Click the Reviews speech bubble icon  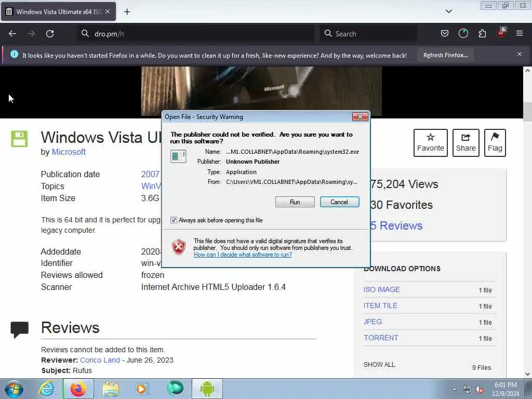tap(19, 330)
